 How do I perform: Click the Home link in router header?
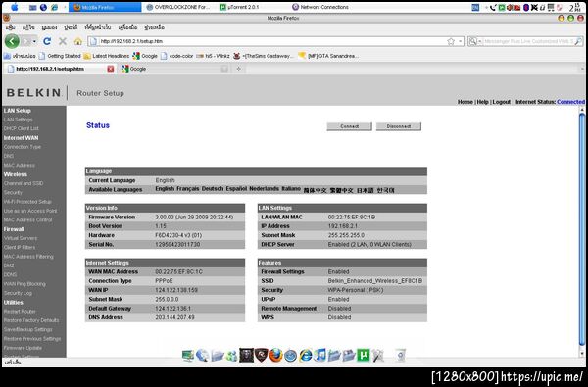pyautogui.click(x=465, y=102)
